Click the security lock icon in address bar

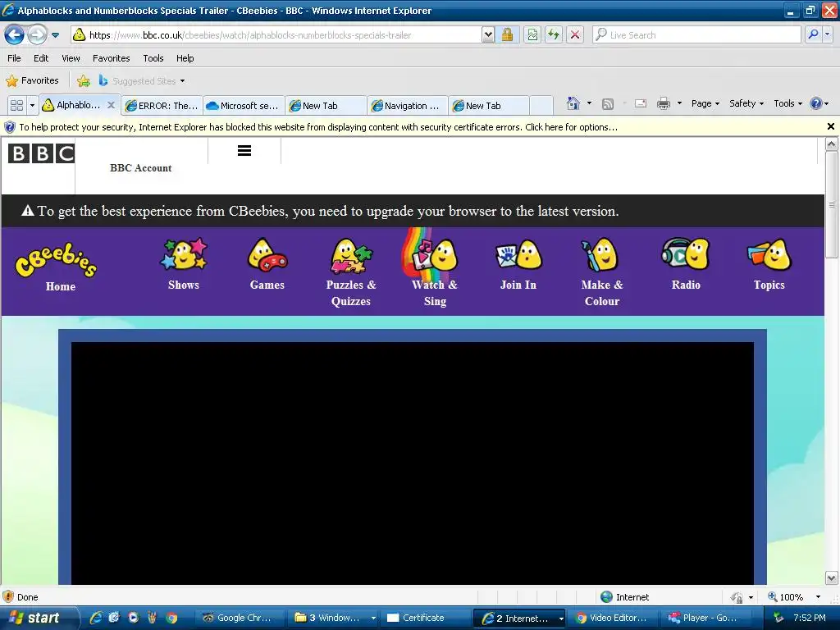click(507, 35)
